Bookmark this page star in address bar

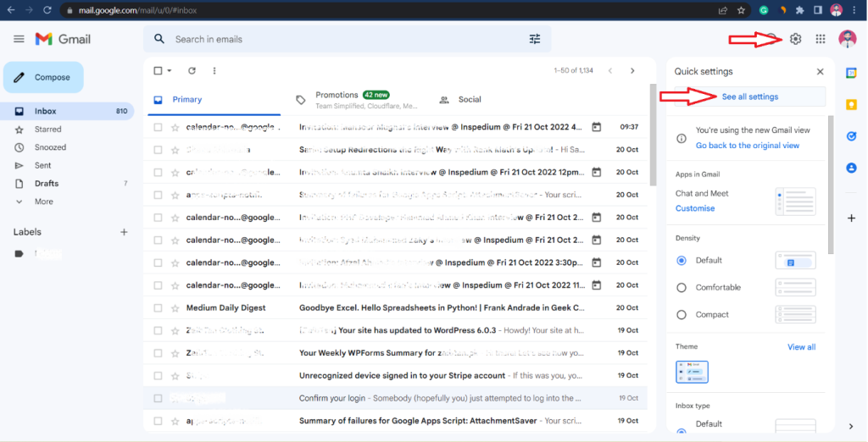(x=741, y=10)
